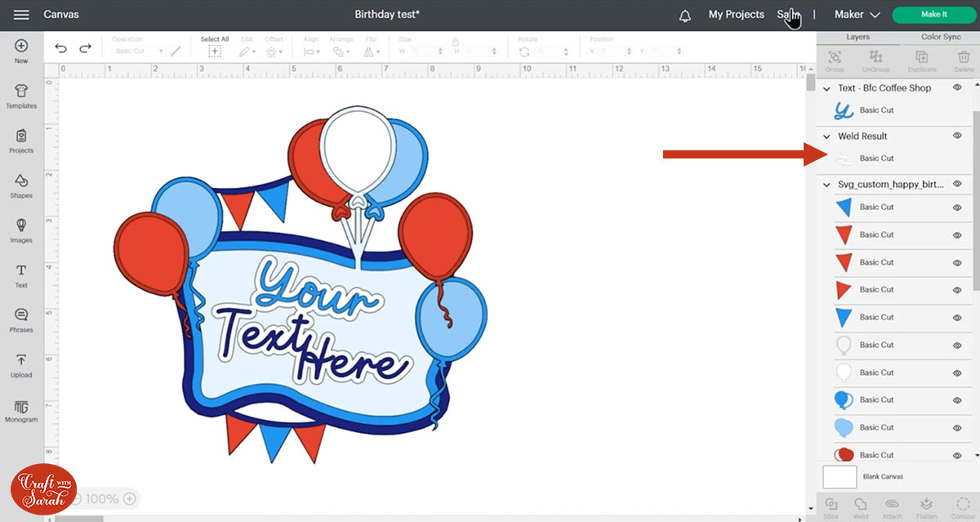Image resolution: width=980 pixels, height=522 pixels.
Task: Open the Templates panel
Action: pyautogui.click(x=21, y=96)
